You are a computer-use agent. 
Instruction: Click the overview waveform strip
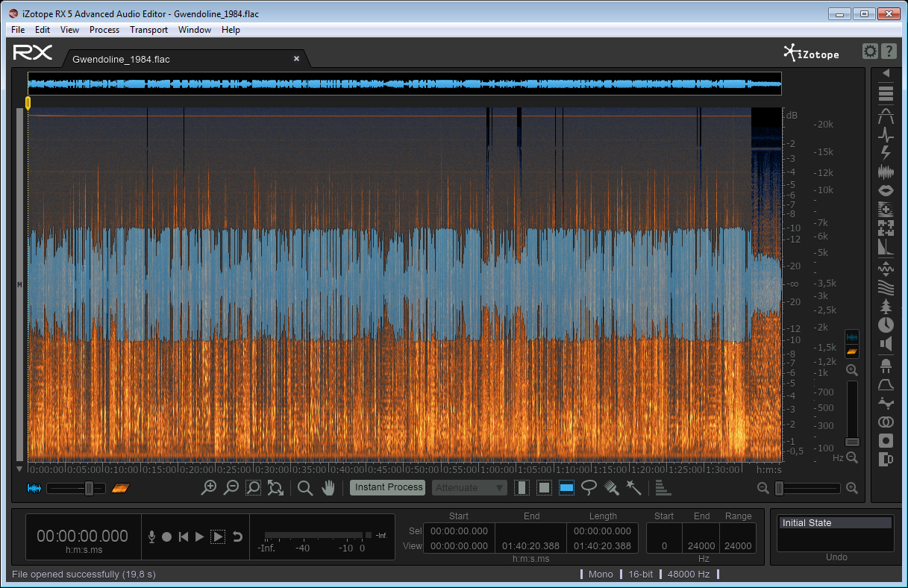(x=404, y=84)
